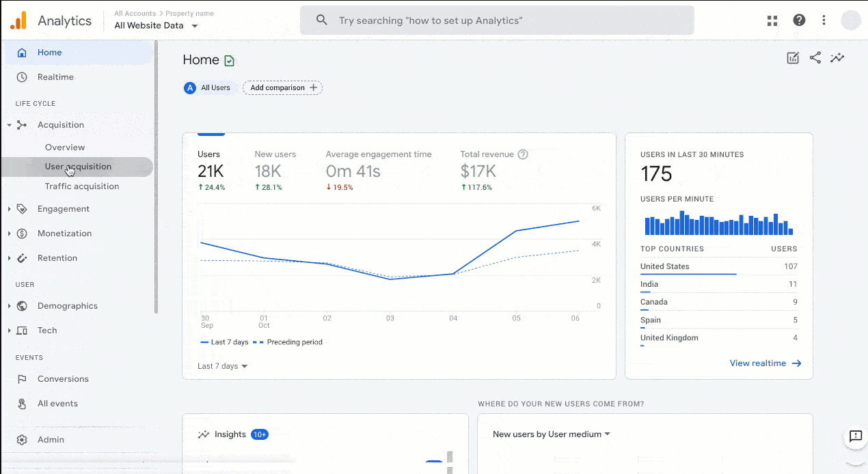Image resolution: width=868 pixels, height=474 pixels.
Task: Expand New users by User medium dropdown
Action: [551, 434]
